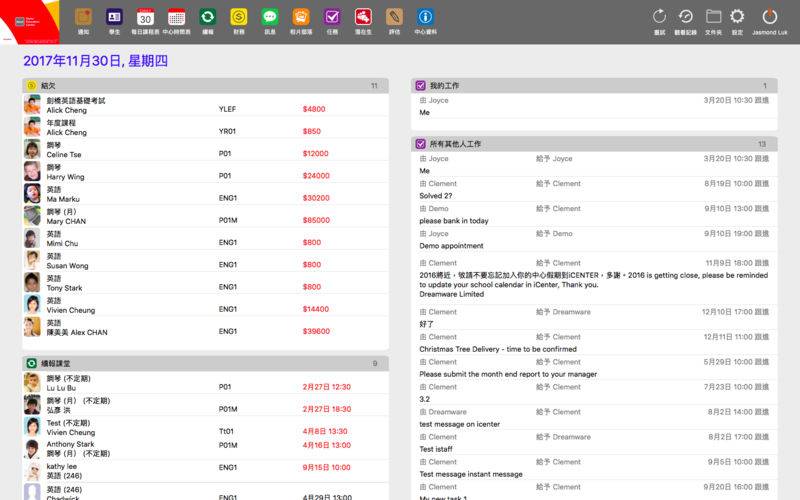Open the green 訊息 messages icon
800x500 pixels.
(270, 17)
